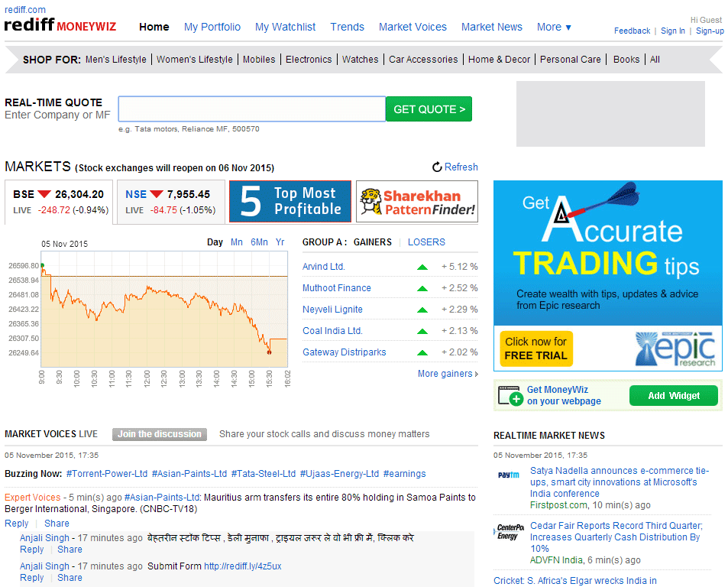This screenshot has width=728, height=587.
Task: Click the Sharekhan PatternFinder tiger banner
Action: coord(417,202)
